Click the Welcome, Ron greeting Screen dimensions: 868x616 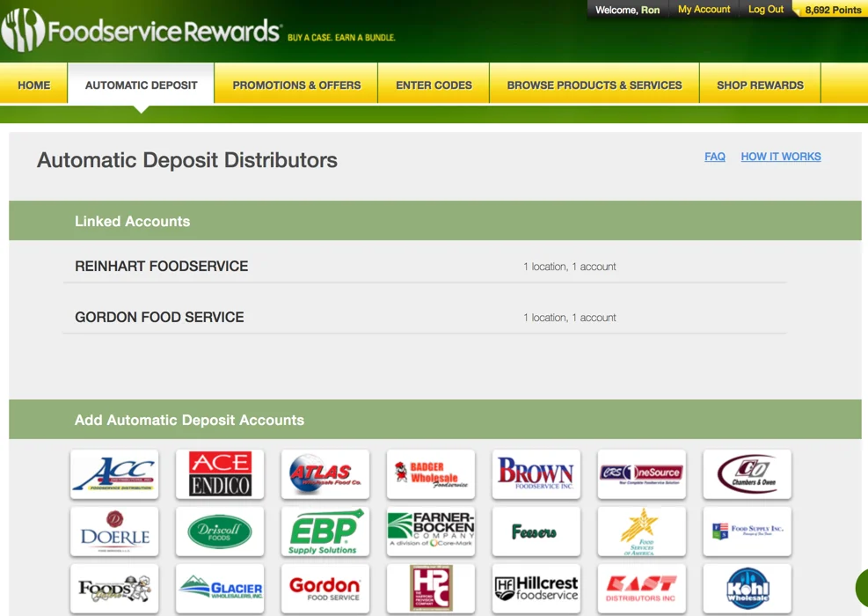(x=627, y=10)
